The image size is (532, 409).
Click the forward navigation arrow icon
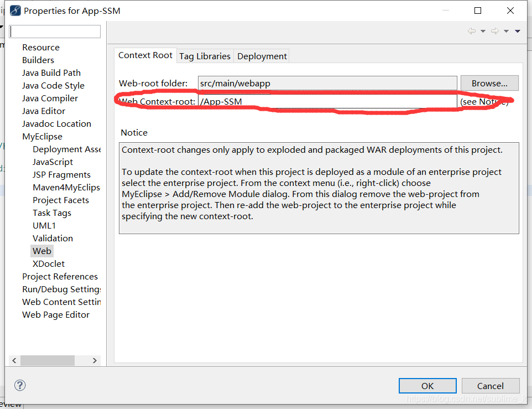pyautogui.click(x=495, y=31)
